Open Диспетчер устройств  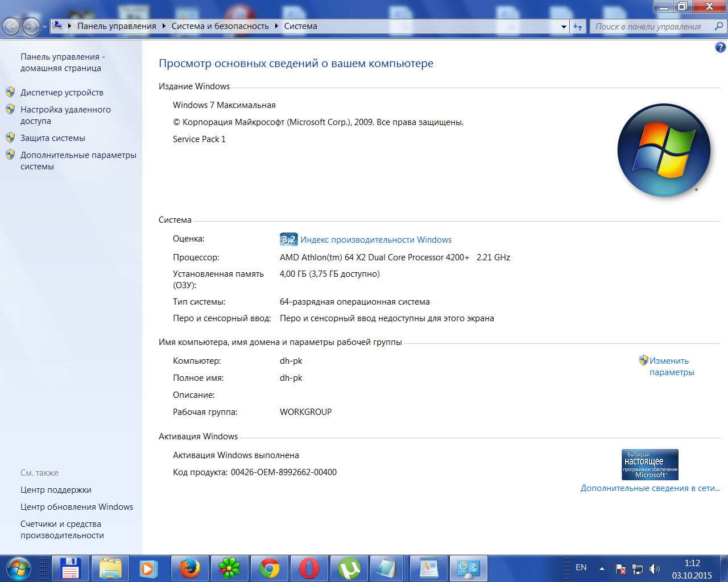62,93
